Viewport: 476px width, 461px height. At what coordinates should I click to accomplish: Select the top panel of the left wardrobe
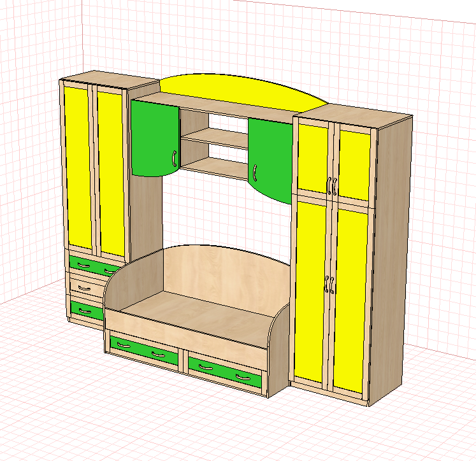tap(111, 78)
